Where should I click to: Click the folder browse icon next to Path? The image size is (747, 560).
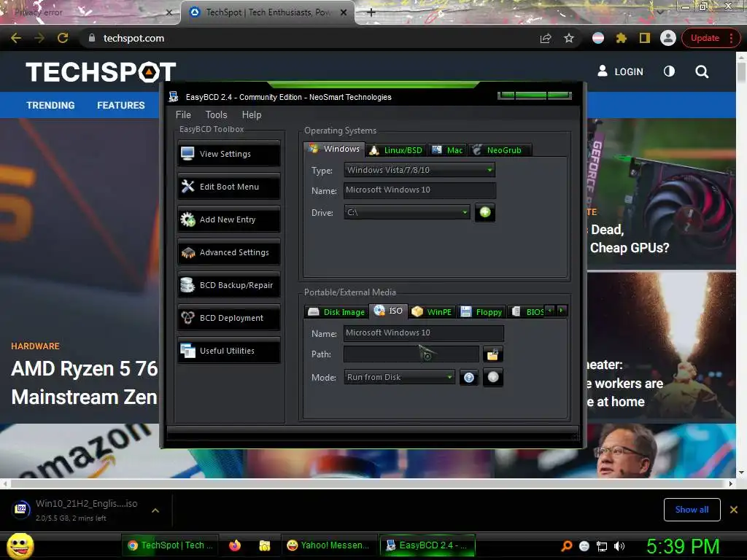click(492, 354)
